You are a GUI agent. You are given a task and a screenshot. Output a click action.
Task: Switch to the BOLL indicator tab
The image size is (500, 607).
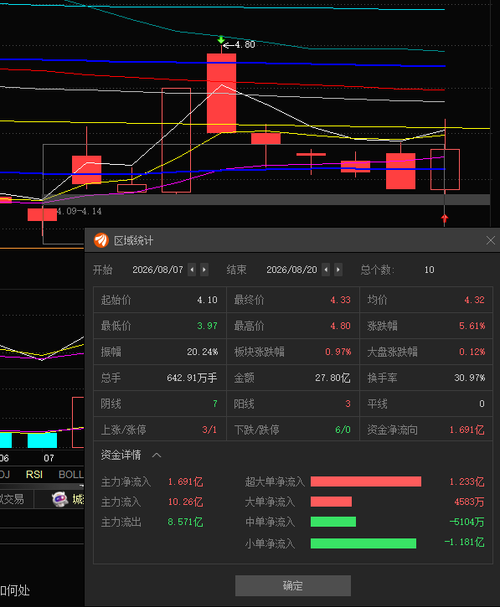pyautogui.click(x=71, y=474)
